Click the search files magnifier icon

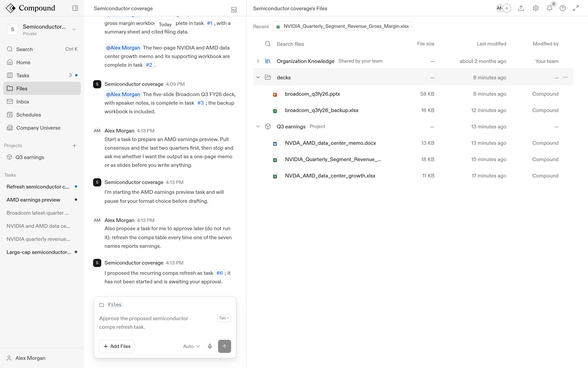click(268, 44)
